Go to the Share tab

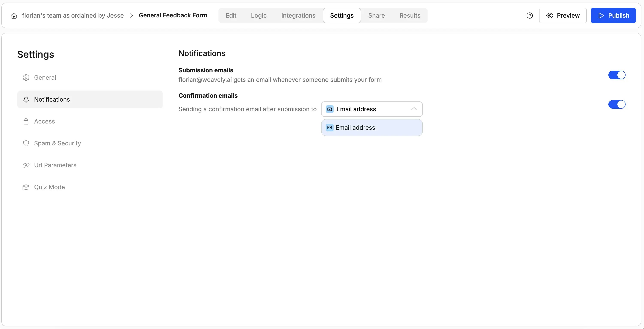pos(376,15)
